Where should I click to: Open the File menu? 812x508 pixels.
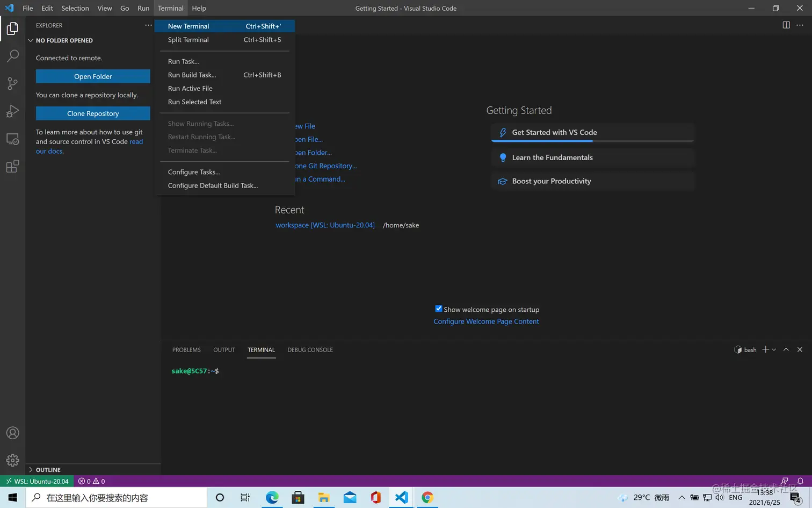click(x=28, y=8)
